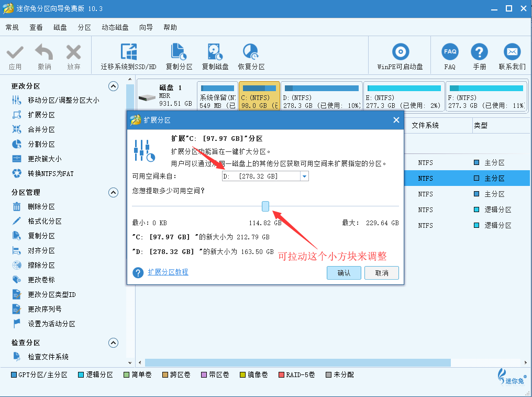Click the free-space slider handle
This screenshot has width=532, height=397.
click(265, 206)
